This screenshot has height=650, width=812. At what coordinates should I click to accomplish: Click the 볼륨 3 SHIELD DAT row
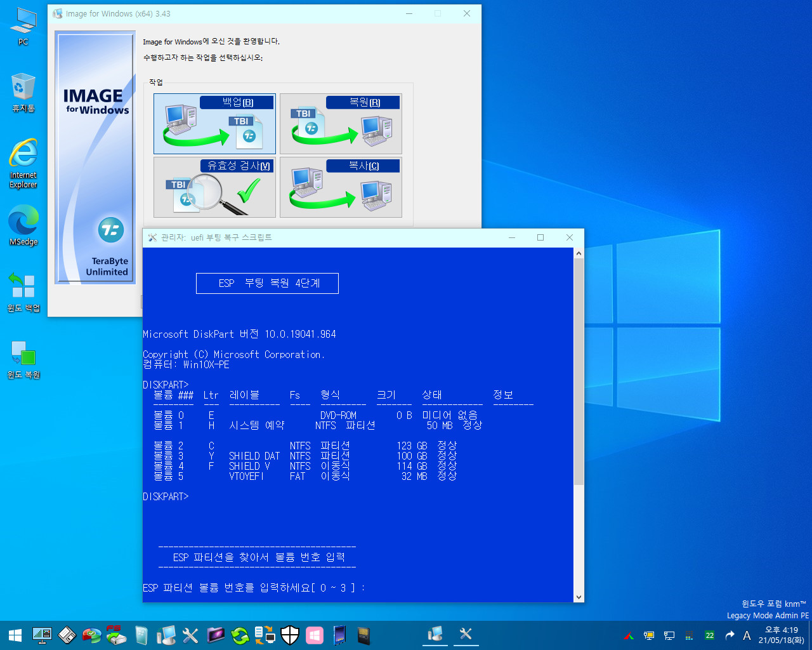304,456
